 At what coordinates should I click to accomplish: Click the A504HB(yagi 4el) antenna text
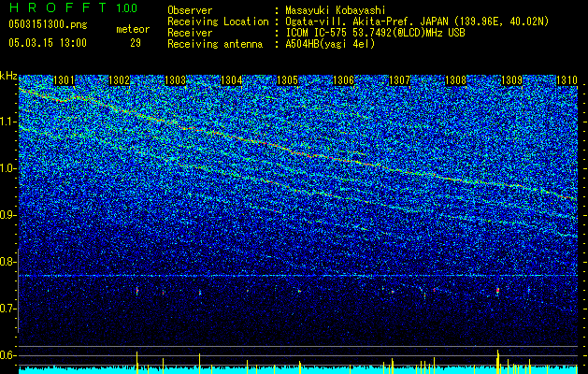(330, 44)
